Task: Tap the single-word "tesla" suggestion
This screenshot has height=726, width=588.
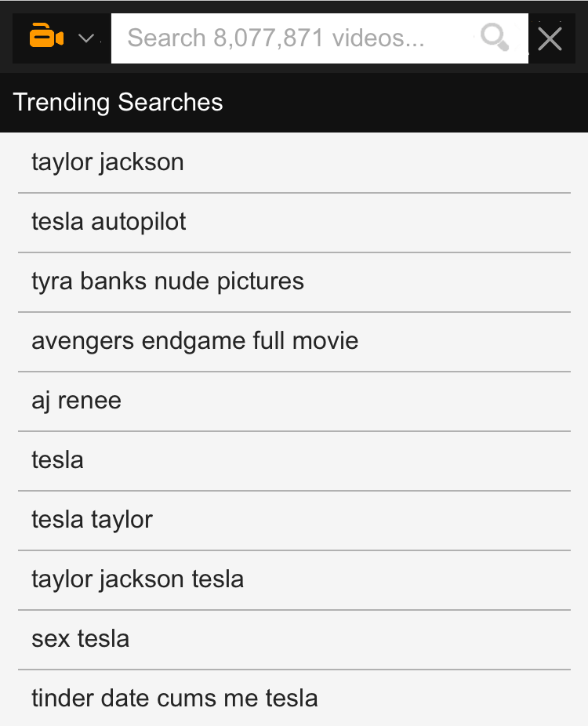Action: pos(57,460)
